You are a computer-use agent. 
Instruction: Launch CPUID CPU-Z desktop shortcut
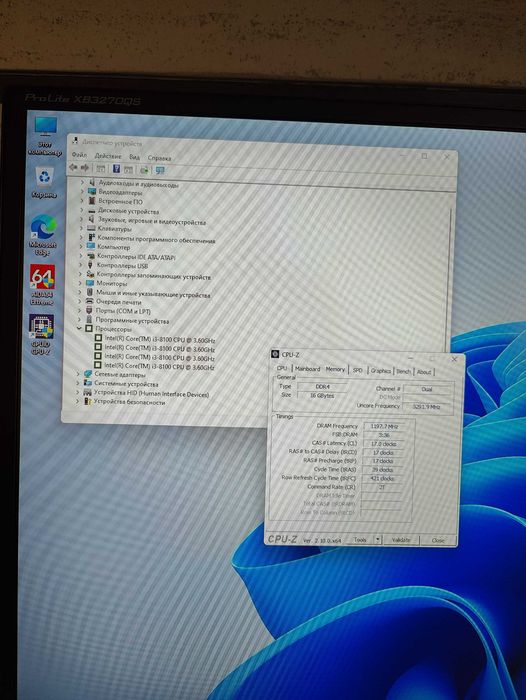point(41,334)
